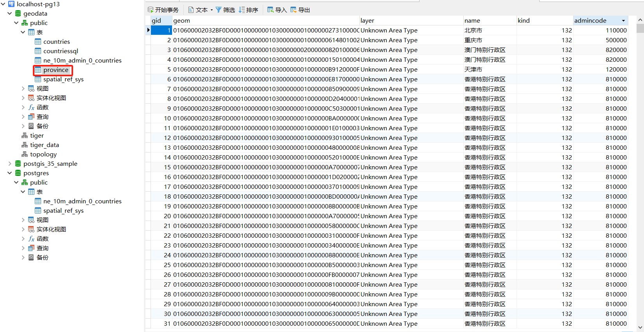
Task: Click the name cell 天津市
Action: [x=490, y=69]
